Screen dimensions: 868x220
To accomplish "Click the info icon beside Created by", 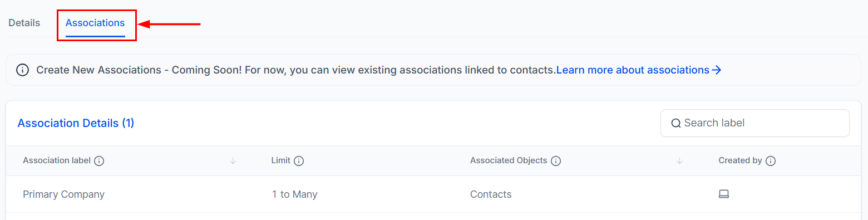I will 770,161.
